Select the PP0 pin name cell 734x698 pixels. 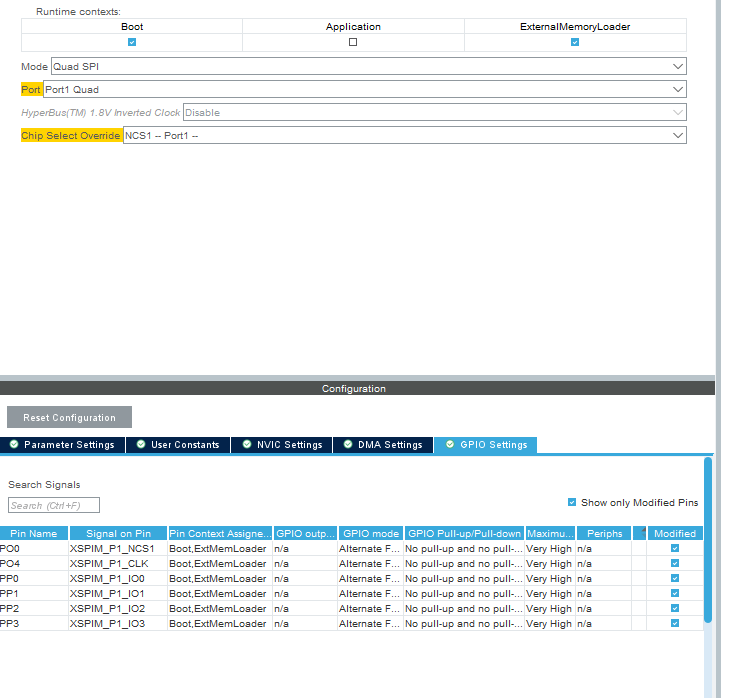[x=34, y=578]
